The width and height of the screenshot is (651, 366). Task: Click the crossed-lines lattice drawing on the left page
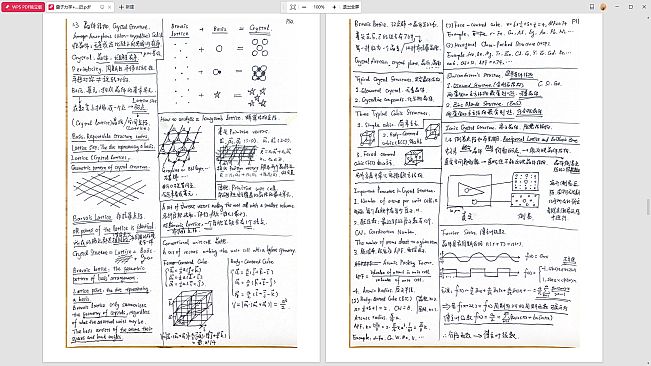pos(110,190)
